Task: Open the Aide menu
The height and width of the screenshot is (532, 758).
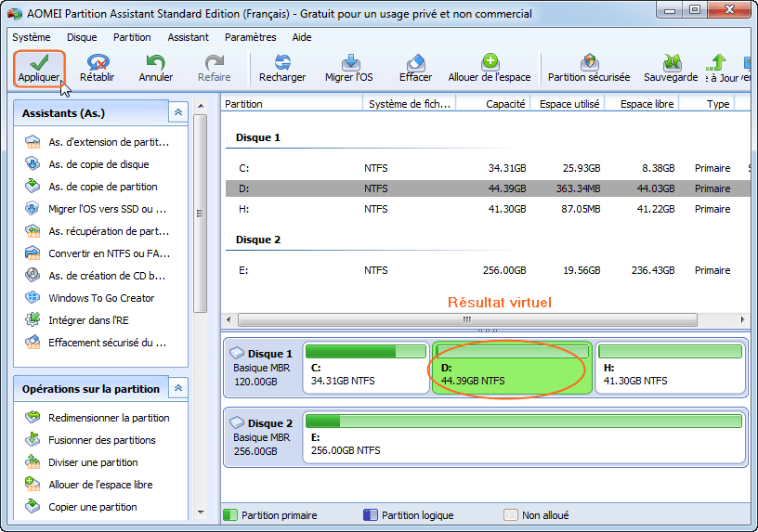Action: click(x=302, y=37)
